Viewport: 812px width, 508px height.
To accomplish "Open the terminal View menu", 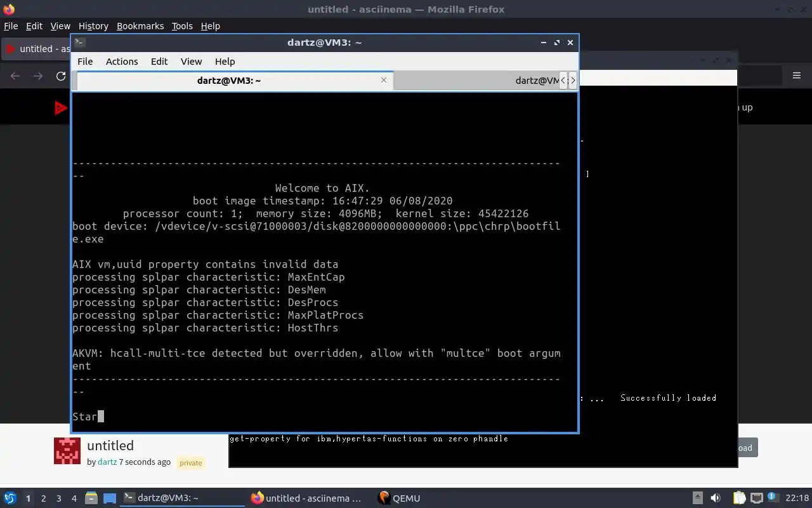I will (191, 62).
